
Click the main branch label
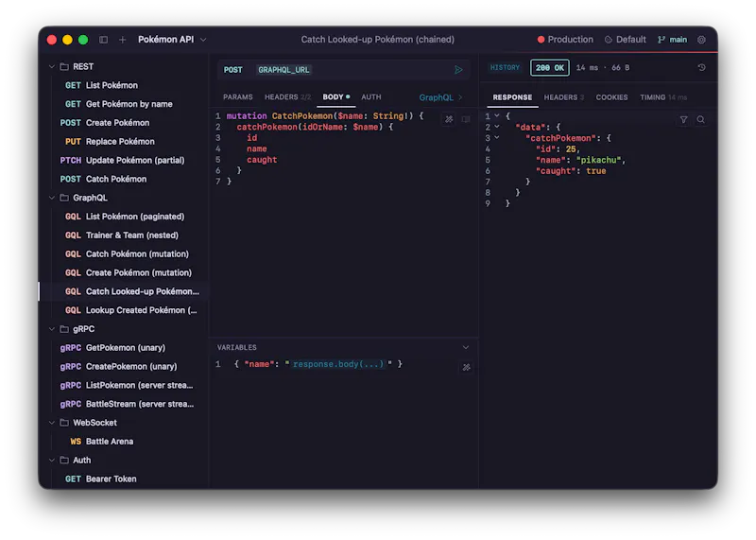(678, 40)
